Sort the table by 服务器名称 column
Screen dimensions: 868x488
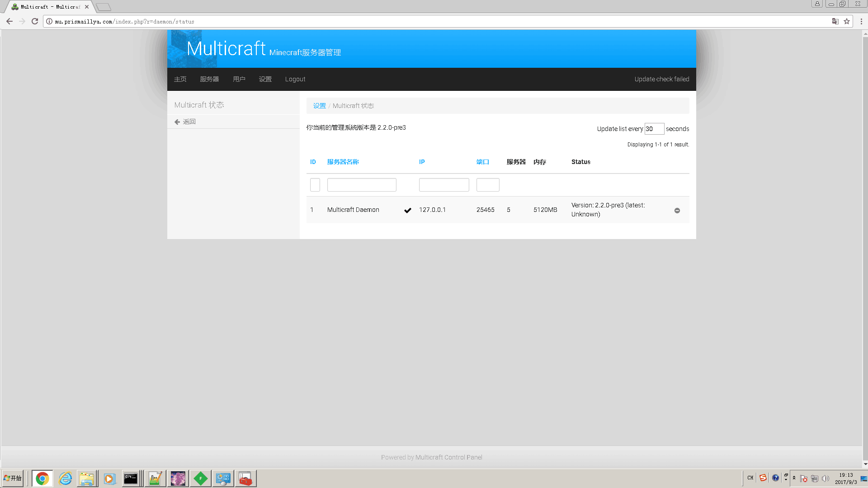tap(343, 162)
